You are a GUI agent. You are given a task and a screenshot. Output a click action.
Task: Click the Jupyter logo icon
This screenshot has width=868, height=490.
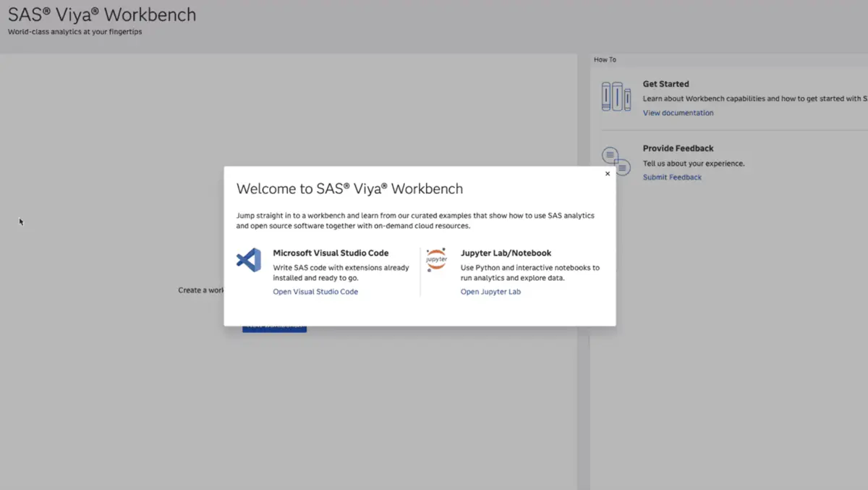coord(436,259)
